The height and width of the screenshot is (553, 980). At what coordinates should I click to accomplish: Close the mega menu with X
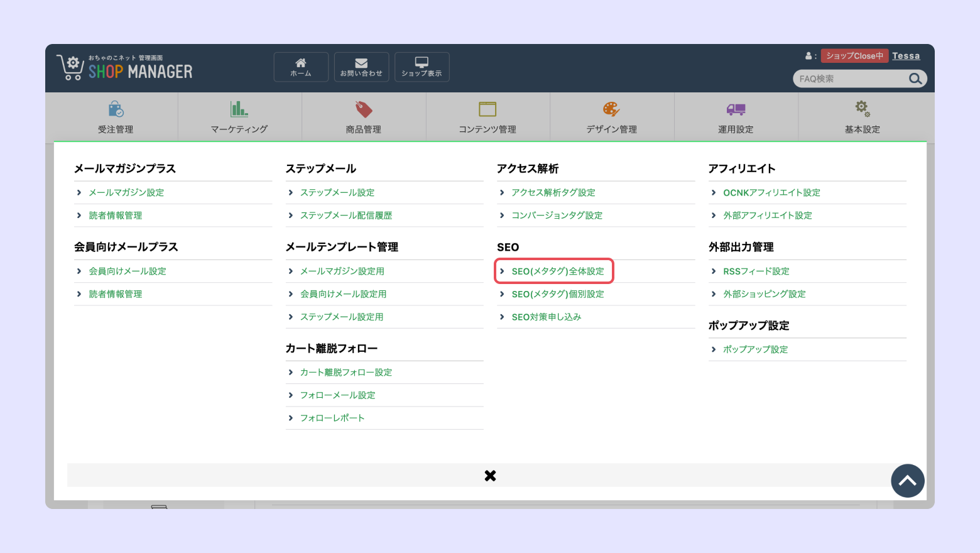pos(491,476)
